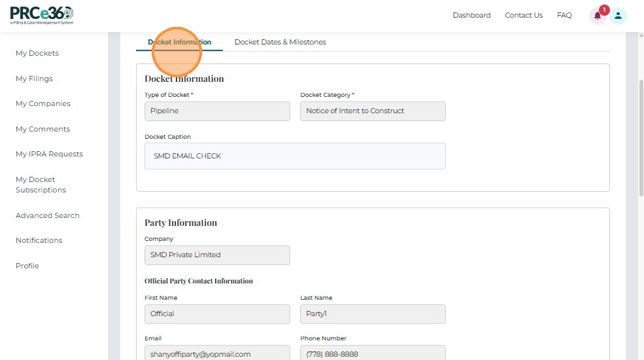644x360 pixels.
Task: Select the Docket Information tab
Action: click(179, 42)
